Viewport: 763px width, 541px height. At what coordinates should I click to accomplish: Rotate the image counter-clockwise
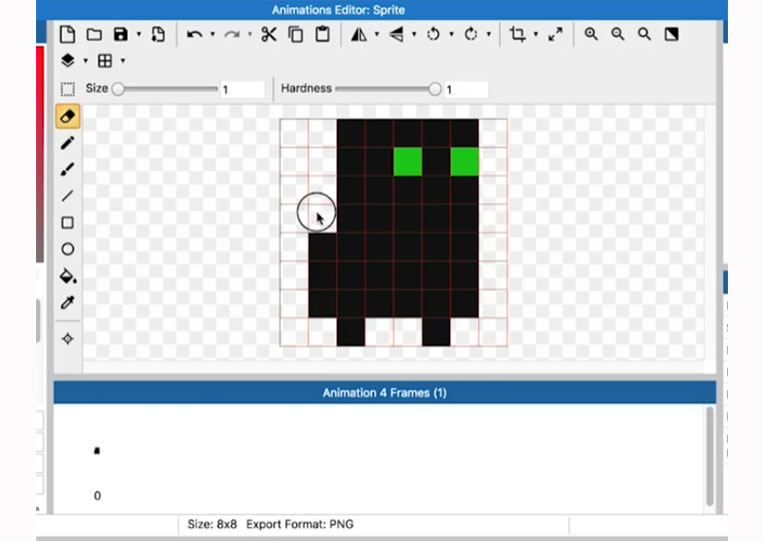433,35
